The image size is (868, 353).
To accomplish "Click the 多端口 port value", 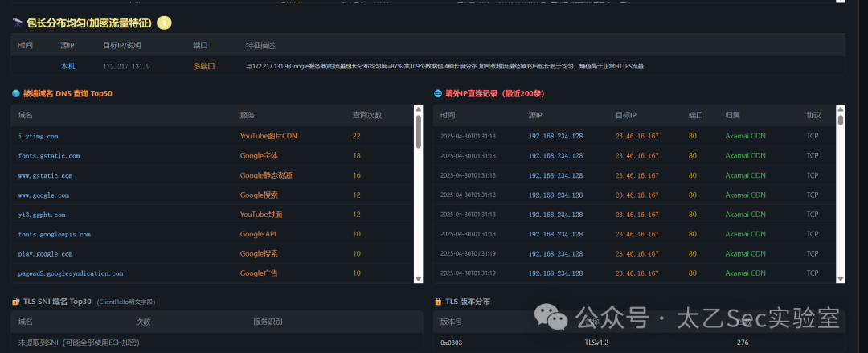I will [x=203, y=66].
